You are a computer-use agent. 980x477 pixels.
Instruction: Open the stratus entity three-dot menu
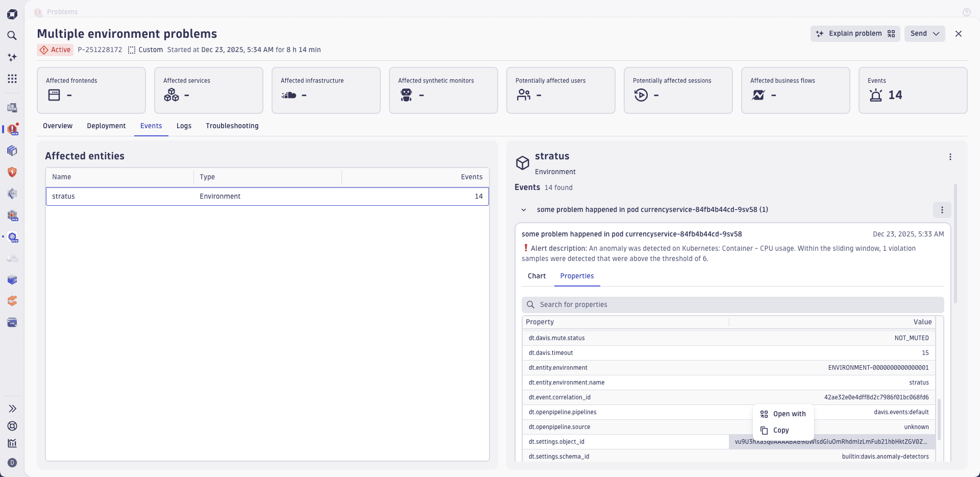(x=950, y=157)
